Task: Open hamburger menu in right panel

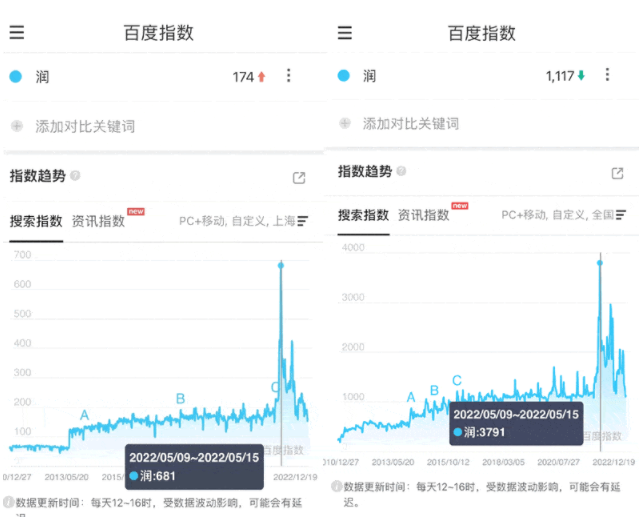Action: pos(345,32)
